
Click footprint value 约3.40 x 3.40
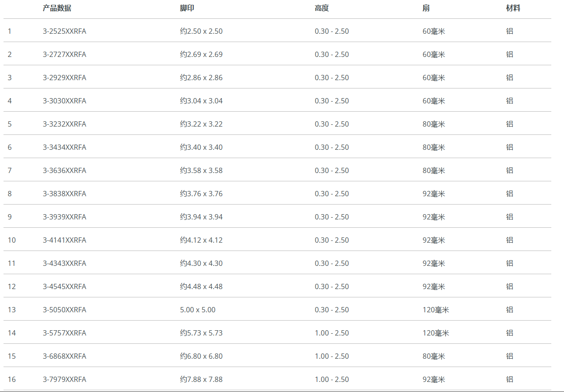201,147
